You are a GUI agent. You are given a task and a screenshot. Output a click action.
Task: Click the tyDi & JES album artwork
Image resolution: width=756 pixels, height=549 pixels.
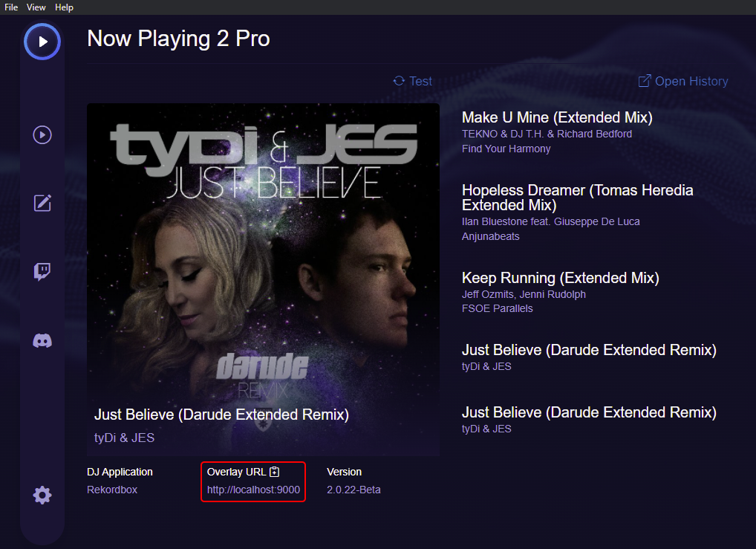point(263,279)
